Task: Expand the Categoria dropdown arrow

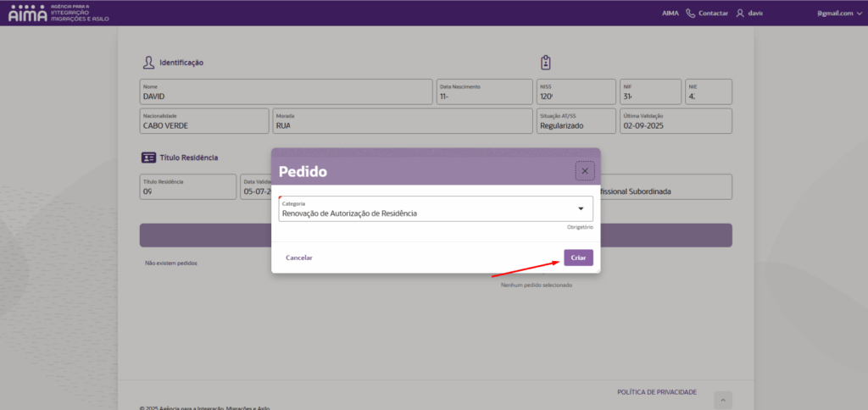Action: (581, 209)
